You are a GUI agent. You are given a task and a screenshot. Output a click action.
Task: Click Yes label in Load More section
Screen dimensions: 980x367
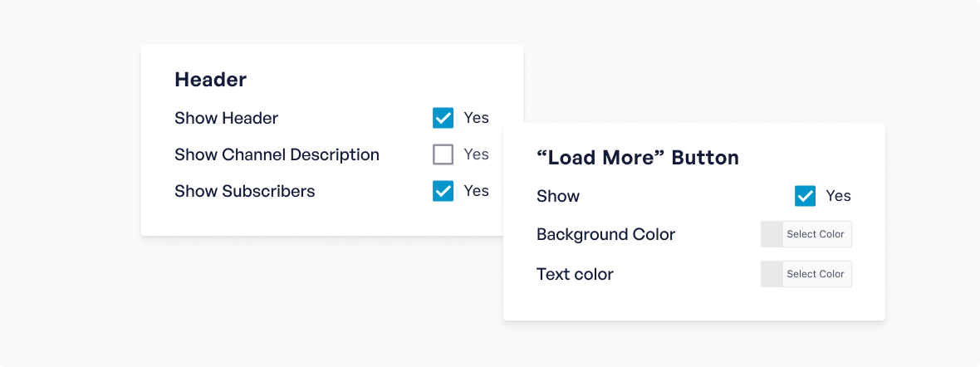[x=838, y=196]
